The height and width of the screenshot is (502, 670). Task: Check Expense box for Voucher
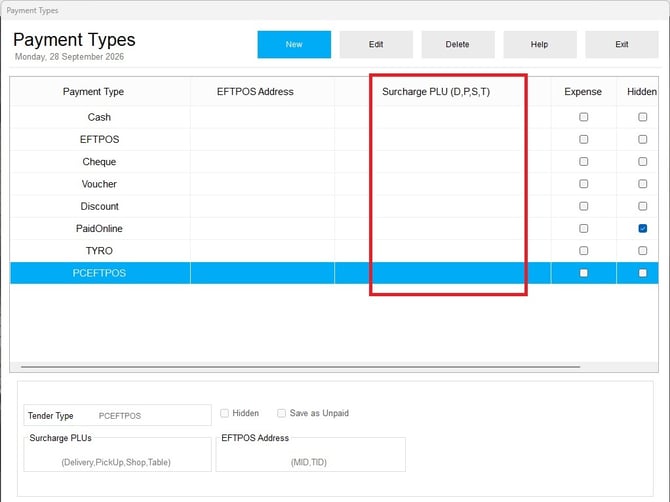pos(583,184)
